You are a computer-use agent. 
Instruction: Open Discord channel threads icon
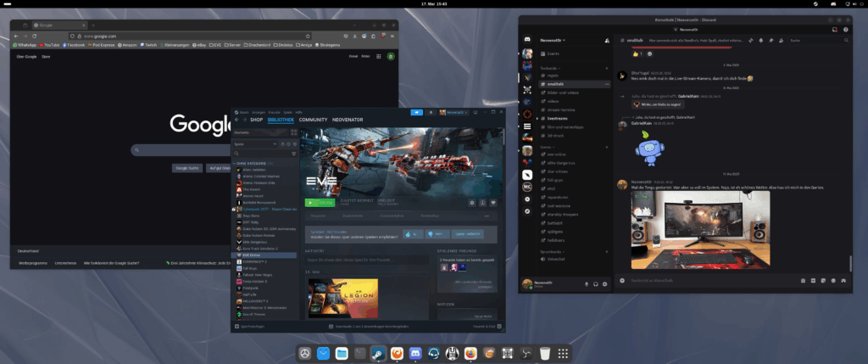coord(751,41)
